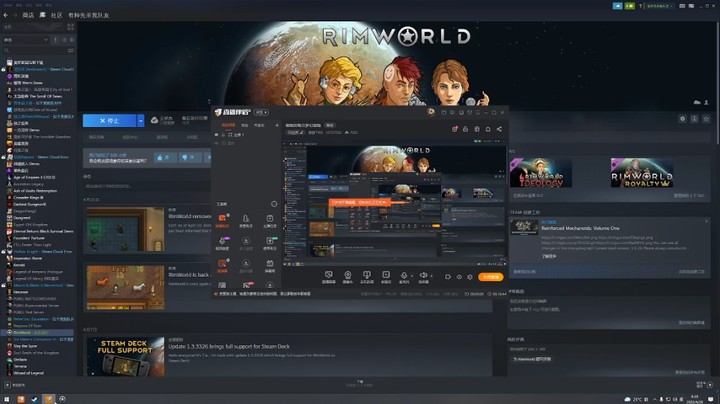
Task: Click the red envelope icon in the streaming app
Action: [x=455, y=129]
